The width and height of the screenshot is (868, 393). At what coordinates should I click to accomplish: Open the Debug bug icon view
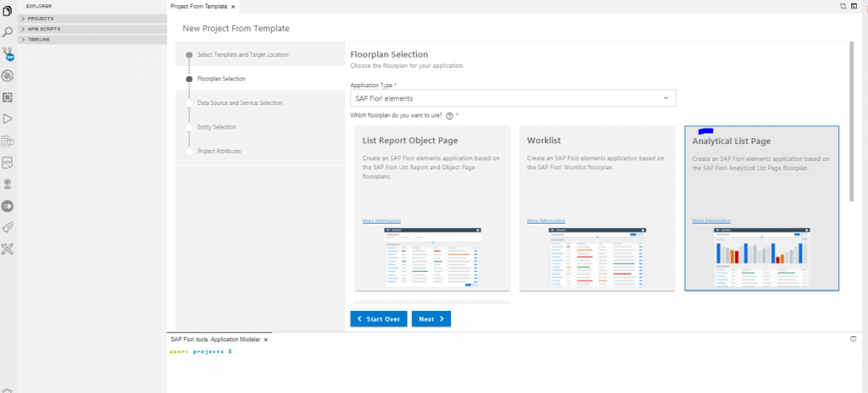(7, 75)
